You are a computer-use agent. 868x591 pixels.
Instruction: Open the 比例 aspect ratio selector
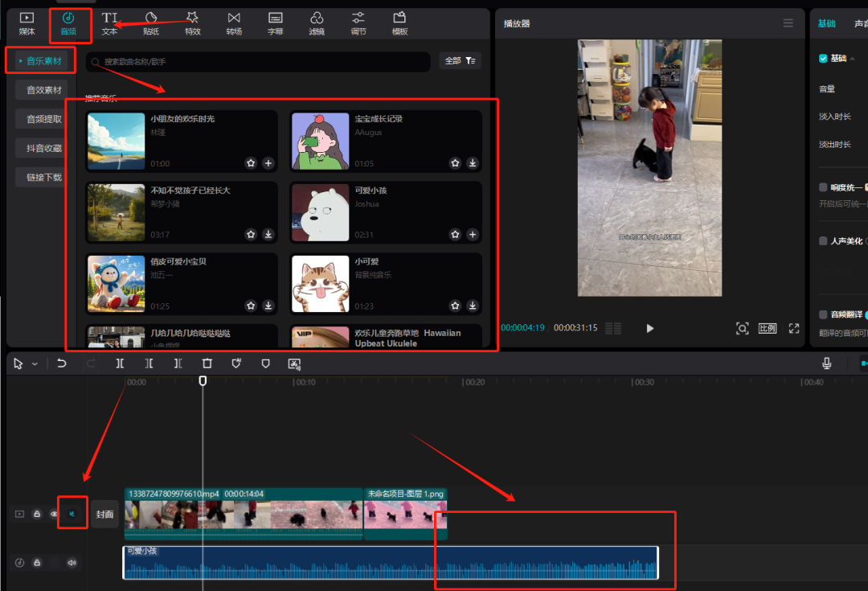(x=768, y=328)
